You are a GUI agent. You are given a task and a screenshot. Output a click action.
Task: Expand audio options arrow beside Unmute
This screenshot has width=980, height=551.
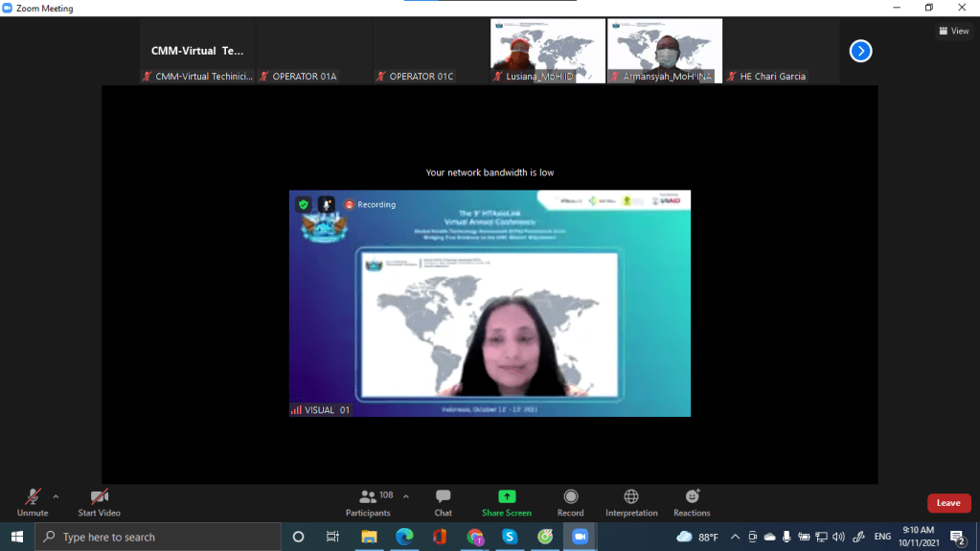click(56, 496)
